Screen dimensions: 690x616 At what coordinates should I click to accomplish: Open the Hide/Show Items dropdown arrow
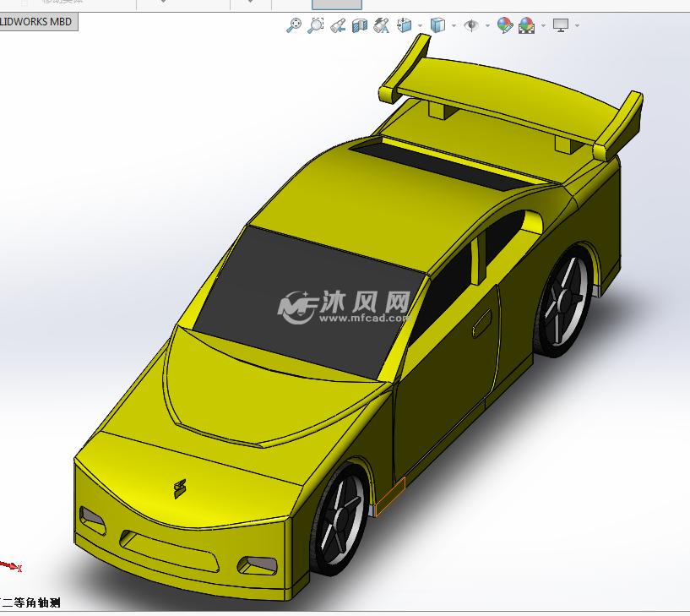(x=487, y=25)
